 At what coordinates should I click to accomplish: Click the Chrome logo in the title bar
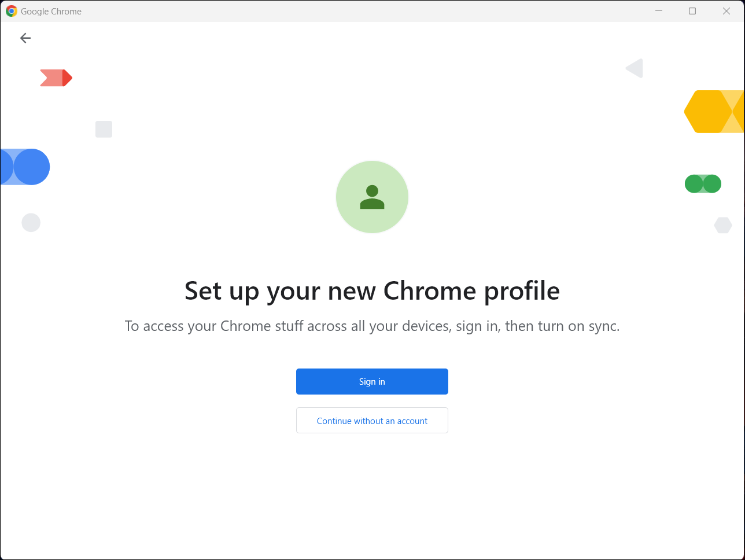(10, 10)
